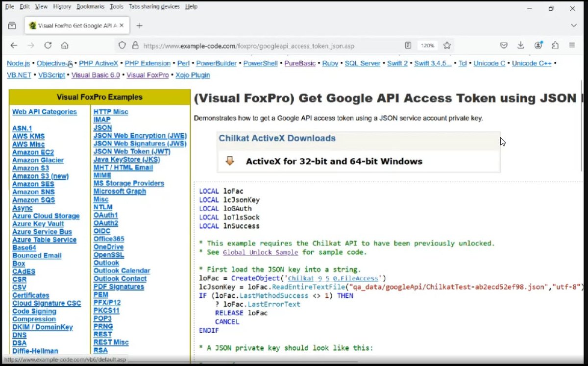The image size is (588, 366).
Task: Open the Microsoft Graph examples
Action: [120, 191]
